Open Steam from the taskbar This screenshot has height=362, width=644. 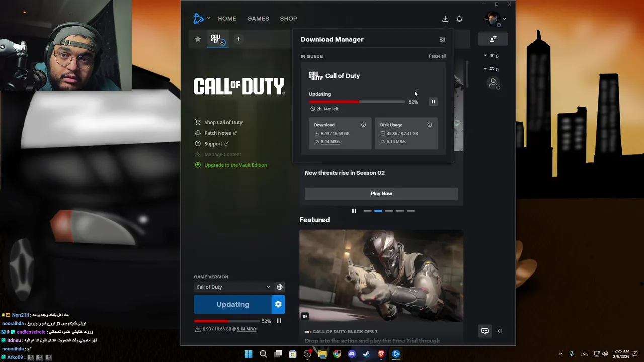[x=366, y=354]
